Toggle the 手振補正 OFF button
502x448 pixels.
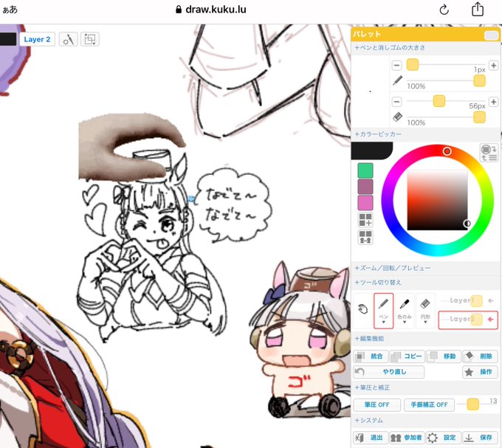[429, 404]
